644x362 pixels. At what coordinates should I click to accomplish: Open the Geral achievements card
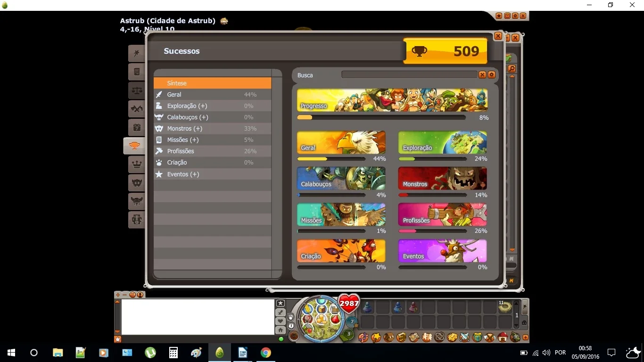(x=341, y=142)
